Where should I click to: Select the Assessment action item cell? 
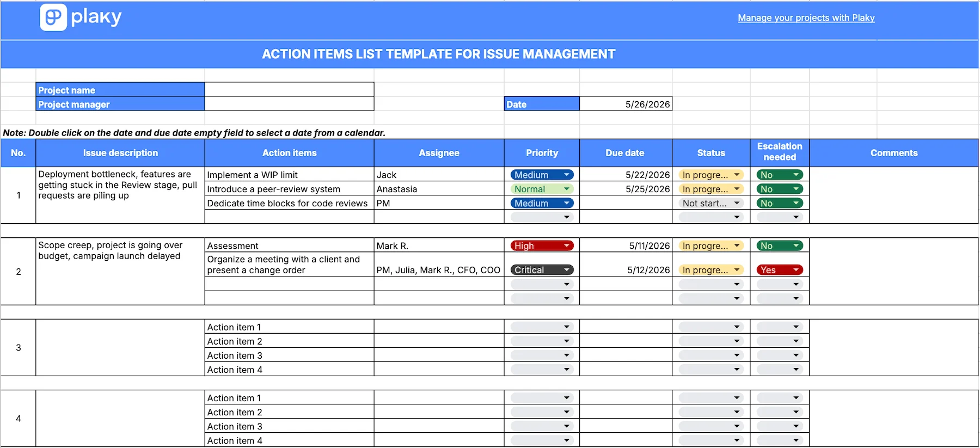pos(289,246)
